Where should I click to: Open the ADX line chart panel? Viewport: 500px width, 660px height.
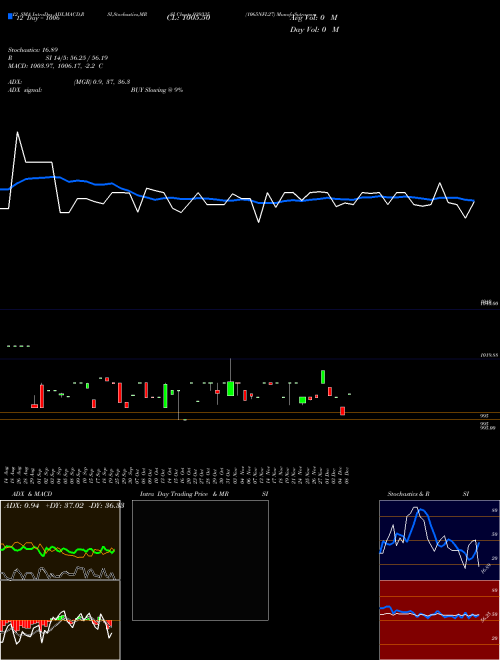[x=60, y=540]
